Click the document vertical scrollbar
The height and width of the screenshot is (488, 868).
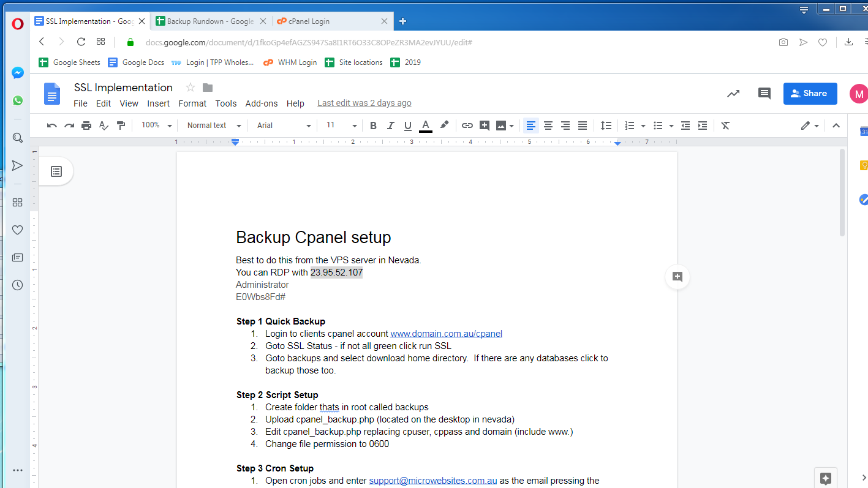coord(842,193)
